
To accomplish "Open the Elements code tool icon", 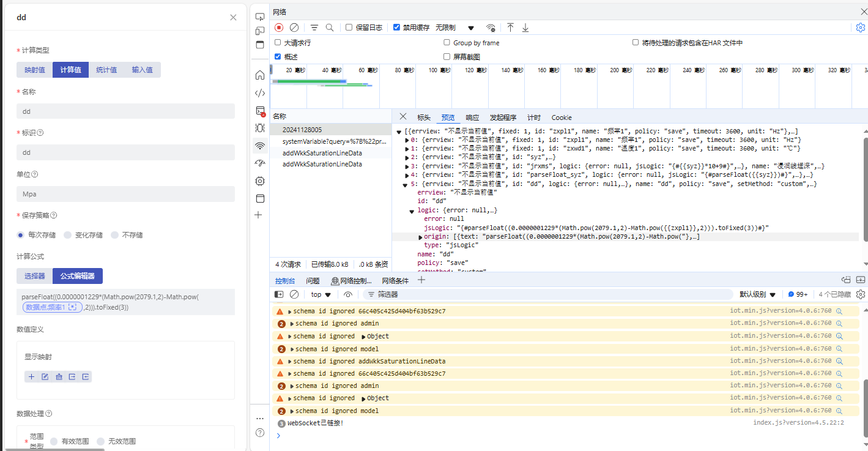I will tap(260, 93).
